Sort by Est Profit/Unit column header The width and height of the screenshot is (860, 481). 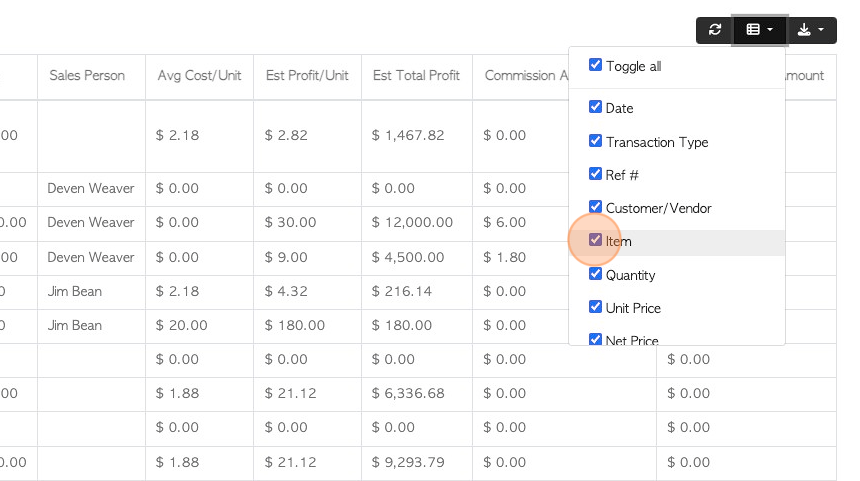pyautogui.click(x=307, y=76)
